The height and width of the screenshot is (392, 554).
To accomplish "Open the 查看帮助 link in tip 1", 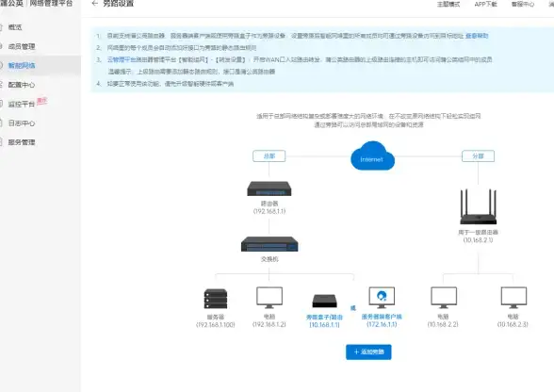I will 477,36.
